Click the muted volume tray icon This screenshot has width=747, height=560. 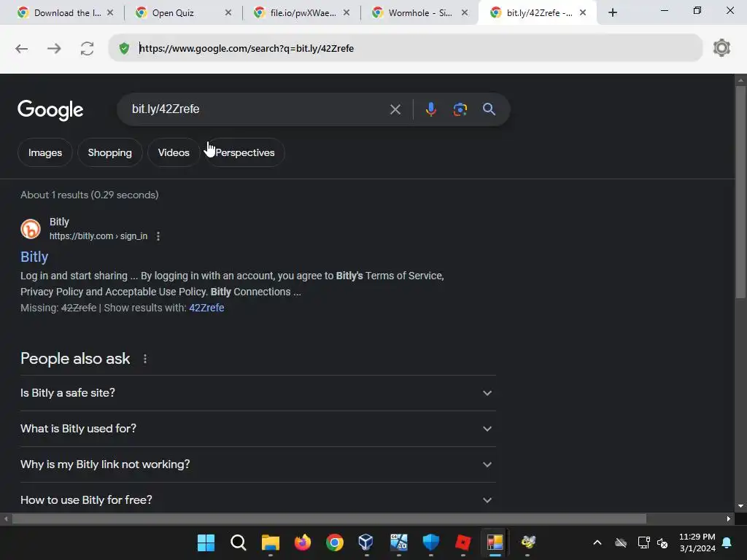(662, 542)
